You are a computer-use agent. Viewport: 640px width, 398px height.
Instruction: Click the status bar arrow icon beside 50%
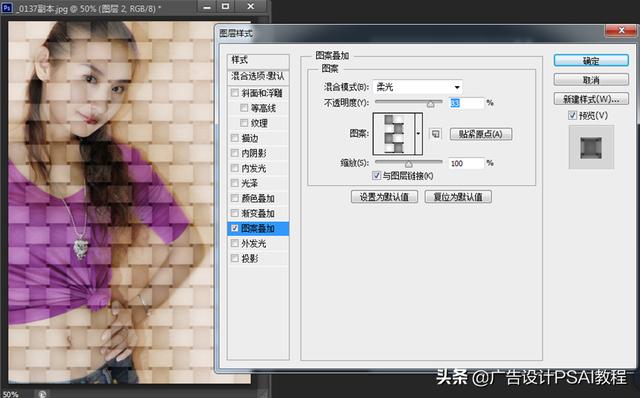click(42, 394)
